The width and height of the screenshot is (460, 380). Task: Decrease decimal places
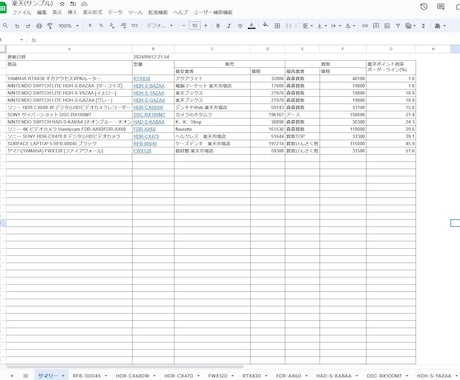(x=112, y=26)
